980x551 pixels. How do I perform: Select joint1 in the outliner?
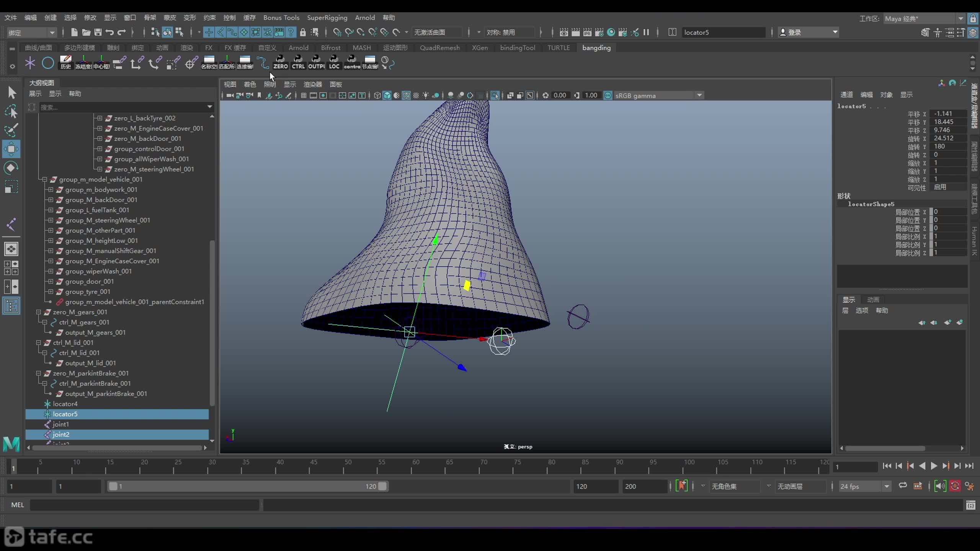pyautogui.click(x=60, y=424)
